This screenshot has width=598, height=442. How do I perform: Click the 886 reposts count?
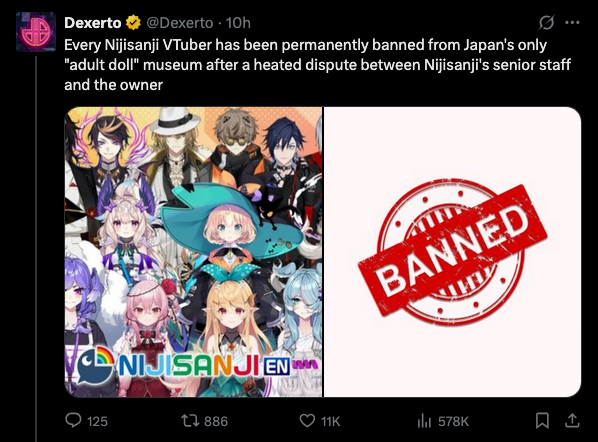(x=216, y=421)
